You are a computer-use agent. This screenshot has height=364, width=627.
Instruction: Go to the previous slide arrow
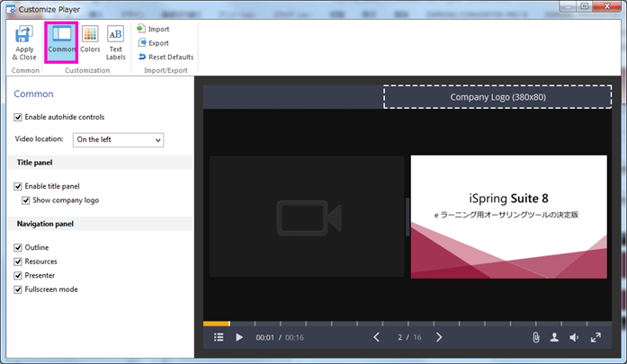[376, 337]
